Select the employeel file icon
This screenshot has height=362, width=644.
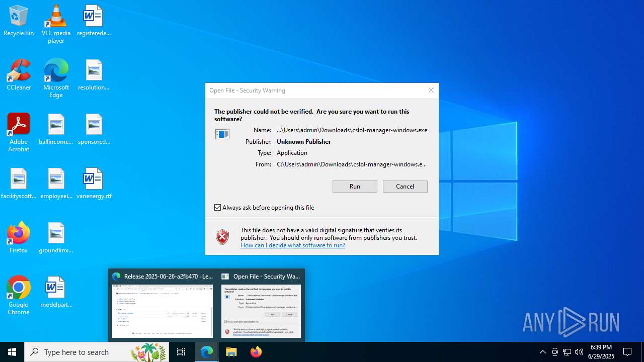pos(56,184)
